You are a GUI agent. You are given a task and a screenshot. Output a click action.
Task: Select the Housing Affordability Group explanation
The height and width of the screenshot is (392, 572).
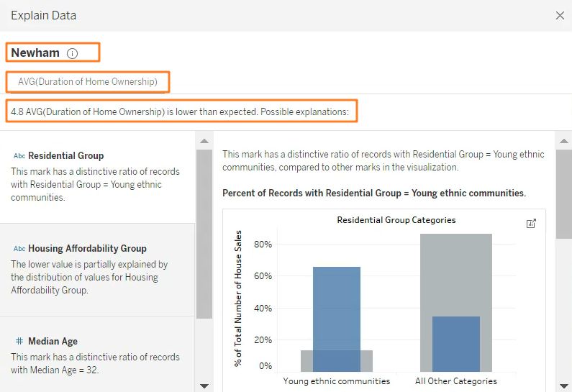(x=97, y=269)
